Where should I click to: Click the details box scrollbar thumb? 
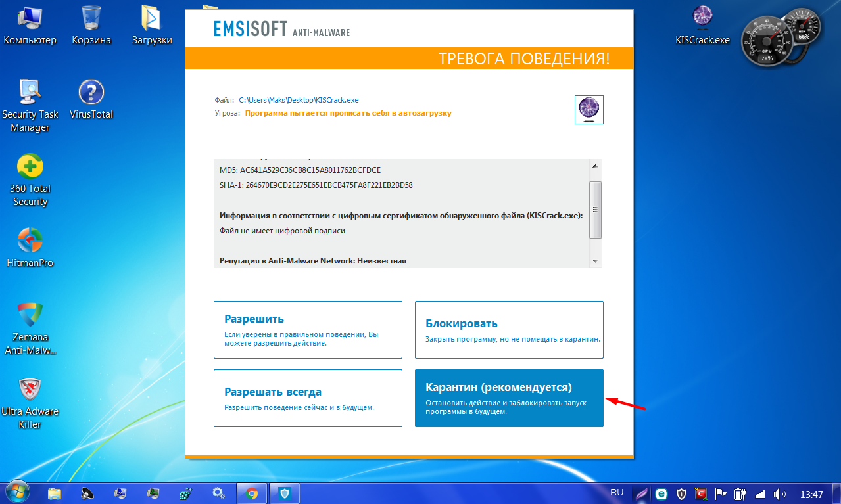(x=596, y=210)
